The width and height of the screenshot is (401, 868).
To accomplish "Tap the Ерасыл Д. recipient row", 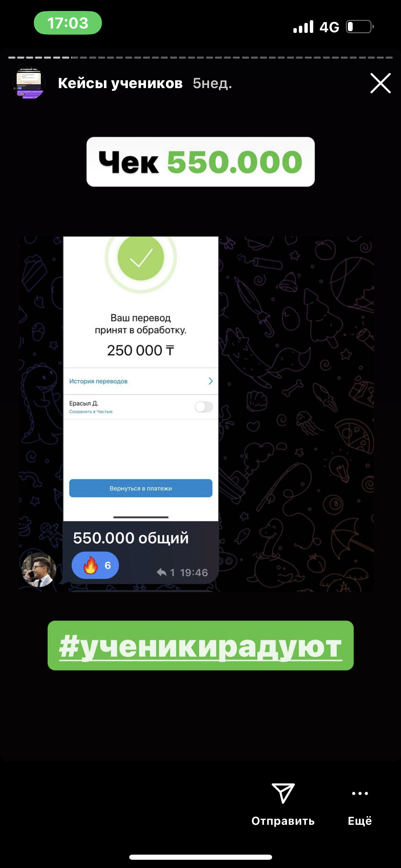I will click(x=141, y=407).
